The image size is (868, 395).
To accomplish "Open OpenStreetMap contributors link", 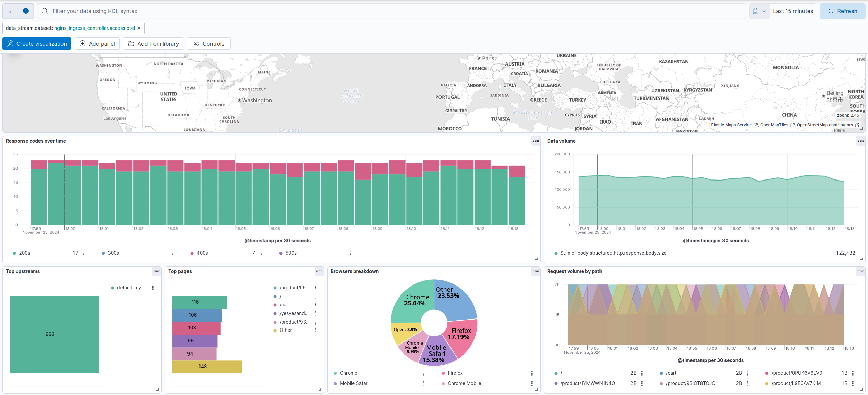I will 828,125.
